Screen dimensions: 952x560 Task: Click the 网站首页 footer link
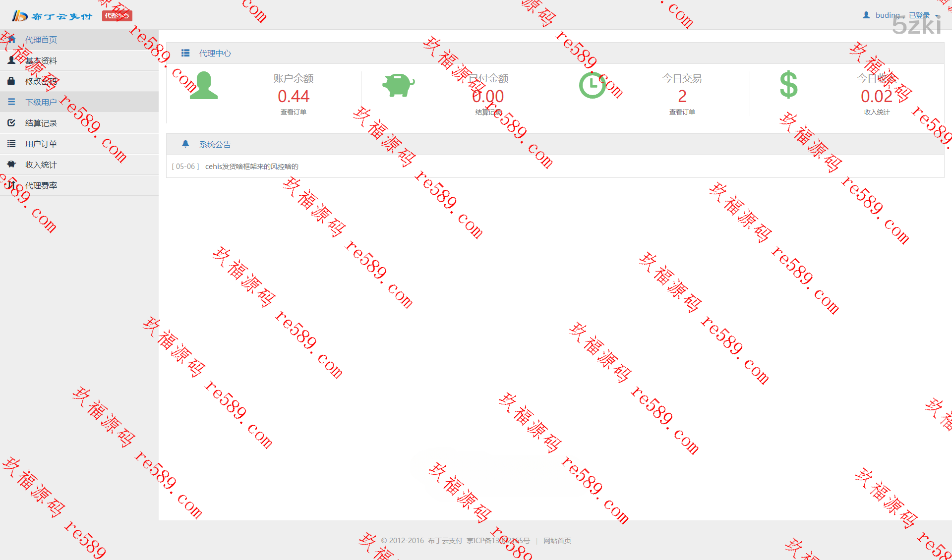557,541
